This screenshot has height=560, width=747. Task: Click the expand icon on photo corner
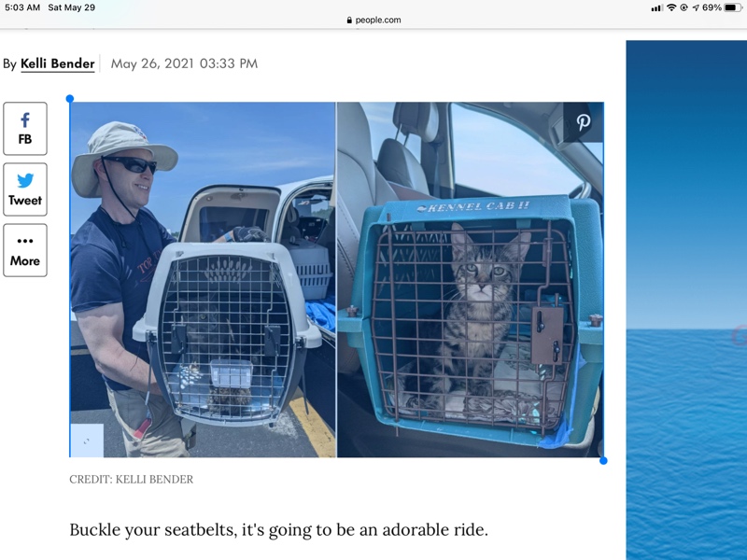87,441
